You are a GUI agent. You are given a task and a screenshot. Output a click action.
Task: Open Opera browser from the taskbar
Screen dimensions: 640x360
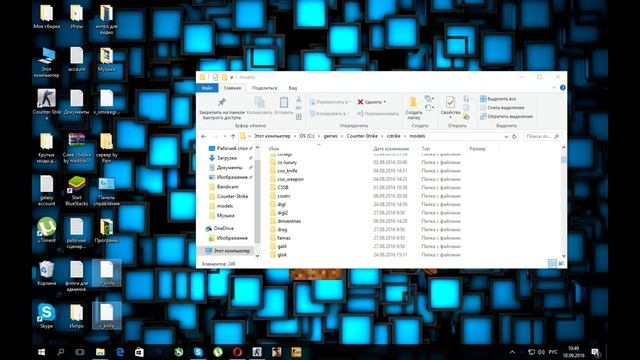tap(238, 352)
